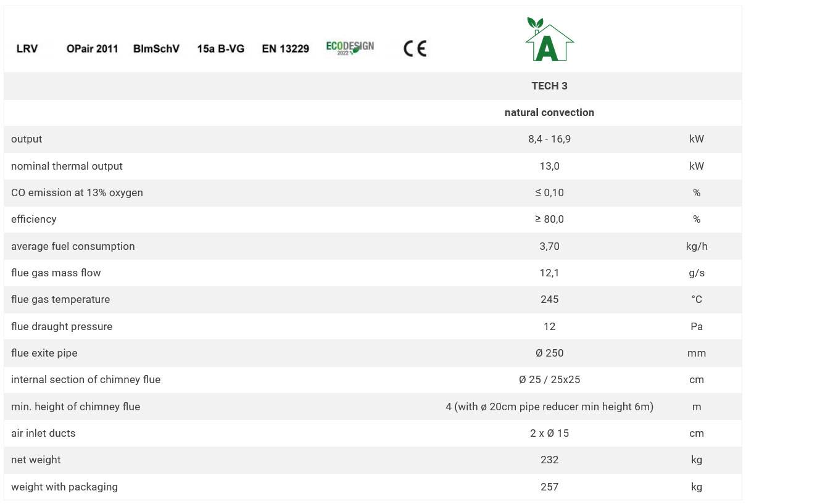Click the min. height of chimney flue value
The height and width of the screenshot is (504, 833).
(549, 407)
